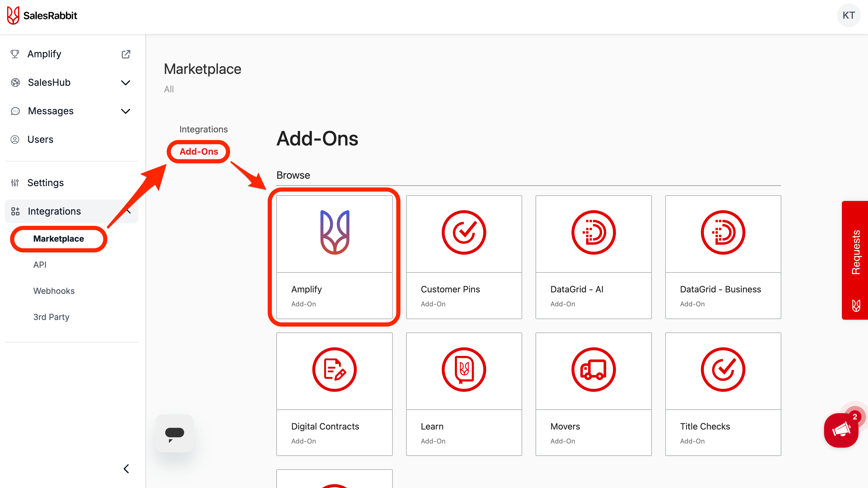Click the Amplify add-on rabbit logo
This screenshot has height=488, width=868.
point(335,232)
